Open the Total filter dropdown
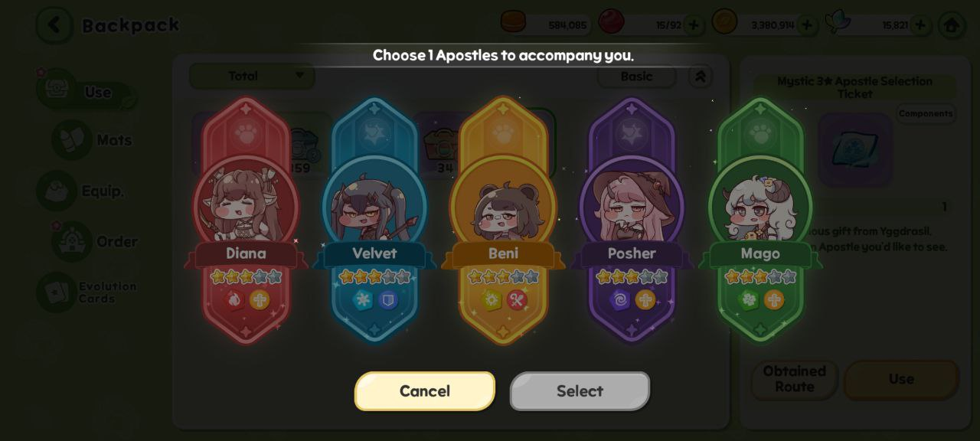Screen dimensions: 980x441 point(252,76)
